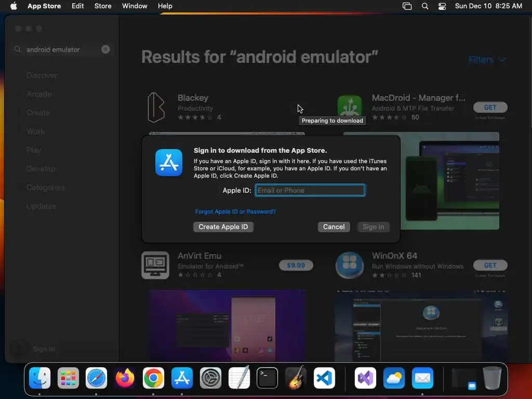Select Play in the sidebar
532x399 pixels.
[x=34, y=150]
